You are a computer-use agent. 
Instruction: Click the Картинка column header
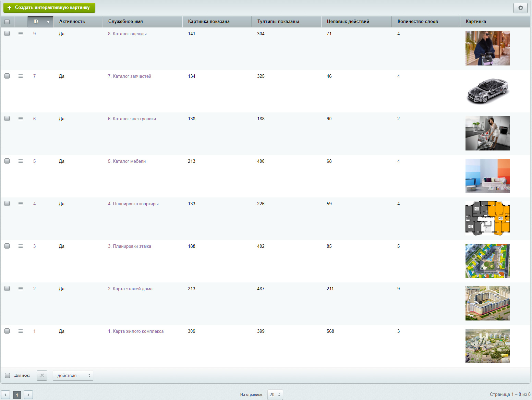pos(495,22)
